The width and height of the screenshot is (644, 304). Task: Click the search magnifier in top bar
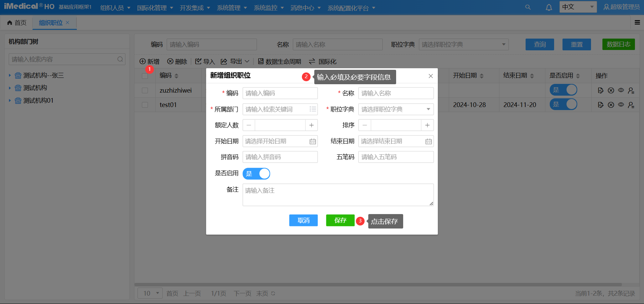pos(528,7)
